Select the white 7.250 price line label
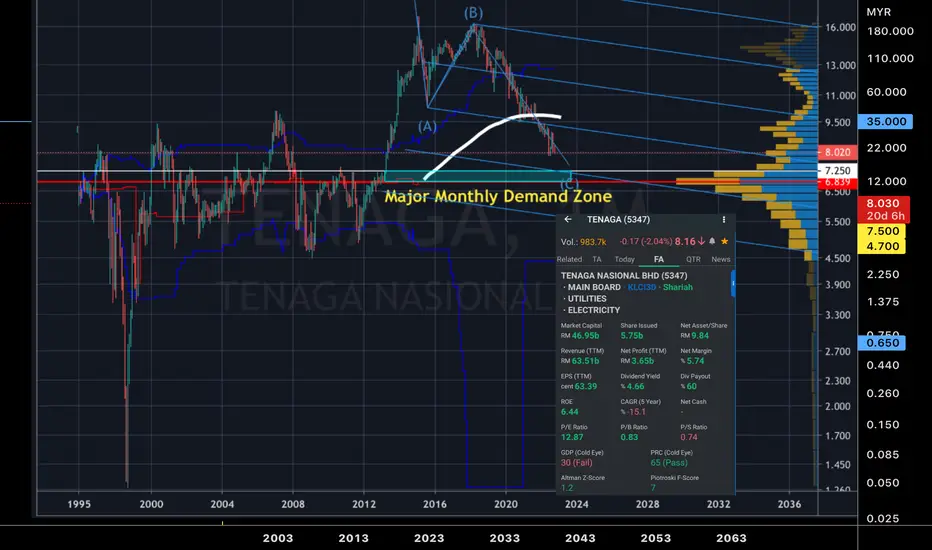Viewport: 932px width, 550px height. (x=837, y=171)
